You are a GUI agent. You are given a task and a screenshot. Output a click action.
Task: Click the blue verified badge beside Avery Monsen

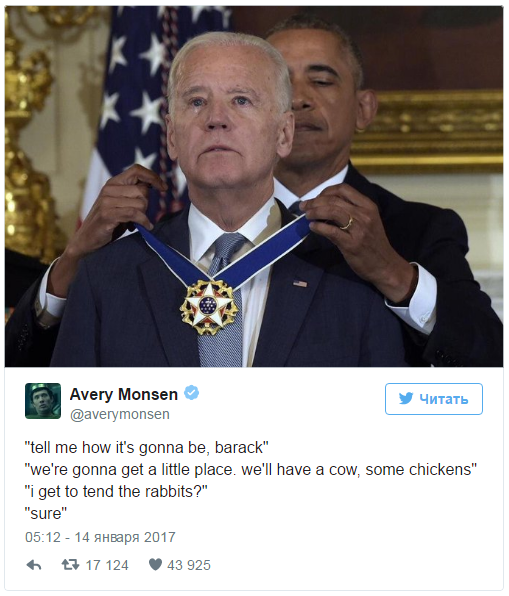point(191,393)
